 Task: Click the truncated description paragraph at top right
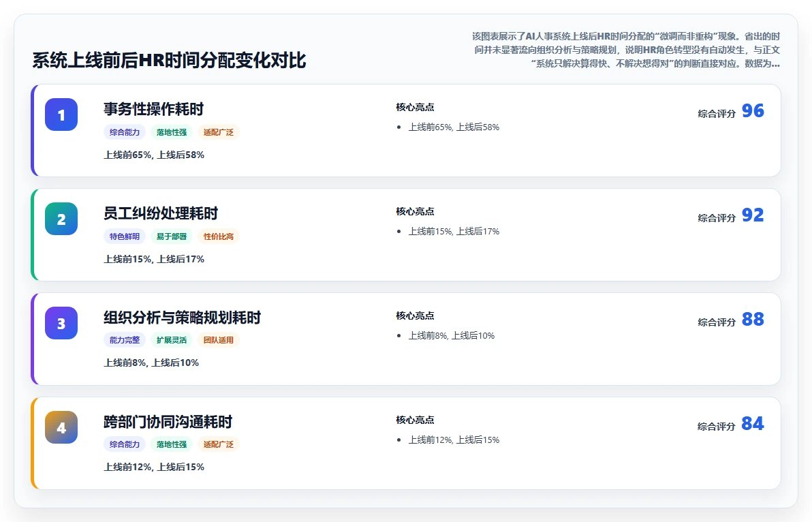(x=626, y=50)
